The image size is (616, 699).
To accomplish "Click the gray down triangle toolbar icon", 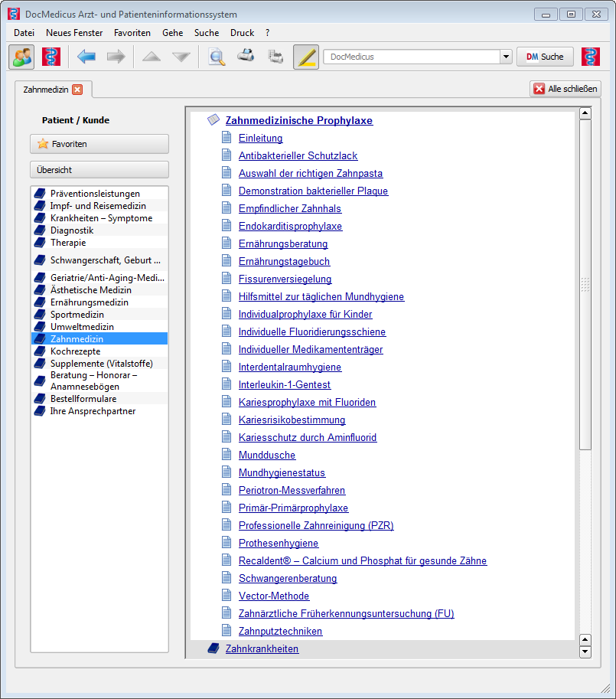I will [x=181, y=57].
